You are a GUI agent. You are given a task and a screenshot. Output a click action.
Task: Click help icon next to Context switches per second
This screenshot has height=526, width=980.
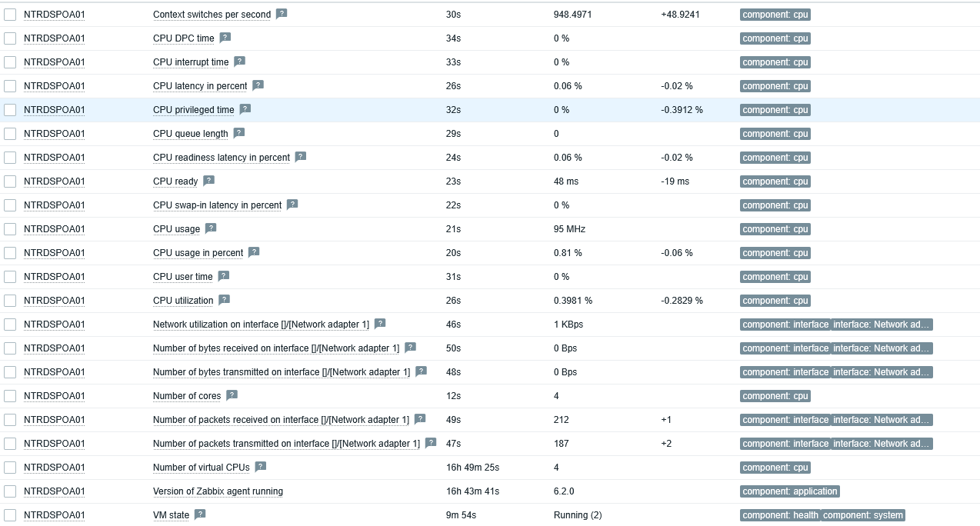click(x=282, y=14)
